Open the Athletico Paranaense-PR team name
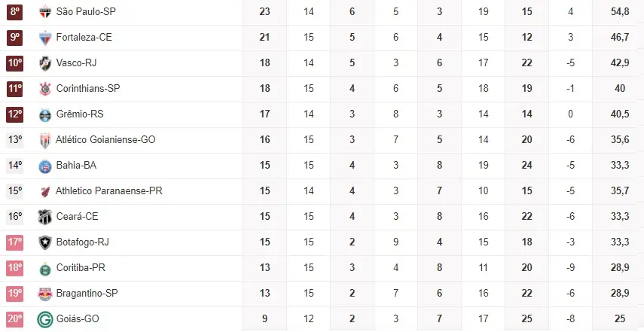 tap(109, 191)
